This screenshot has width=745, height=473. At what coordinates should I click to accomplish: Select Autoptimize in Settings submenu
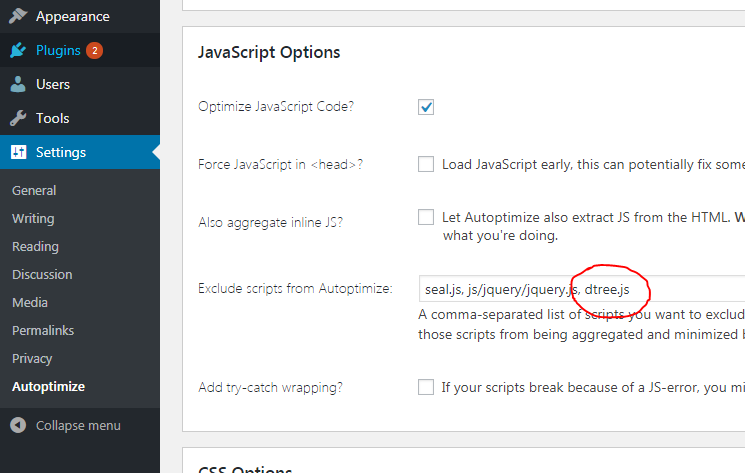tap(48, 387)
